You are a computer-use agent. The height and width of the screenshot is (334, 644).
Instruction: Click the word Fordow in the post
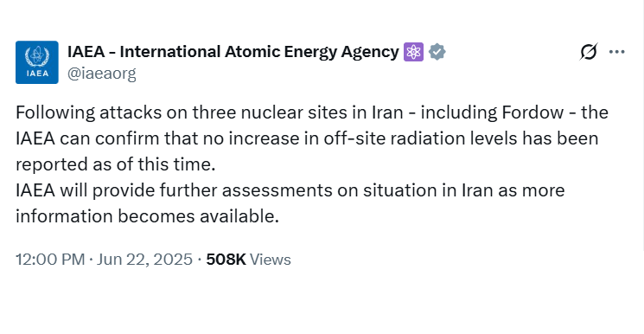click(532, 112)
